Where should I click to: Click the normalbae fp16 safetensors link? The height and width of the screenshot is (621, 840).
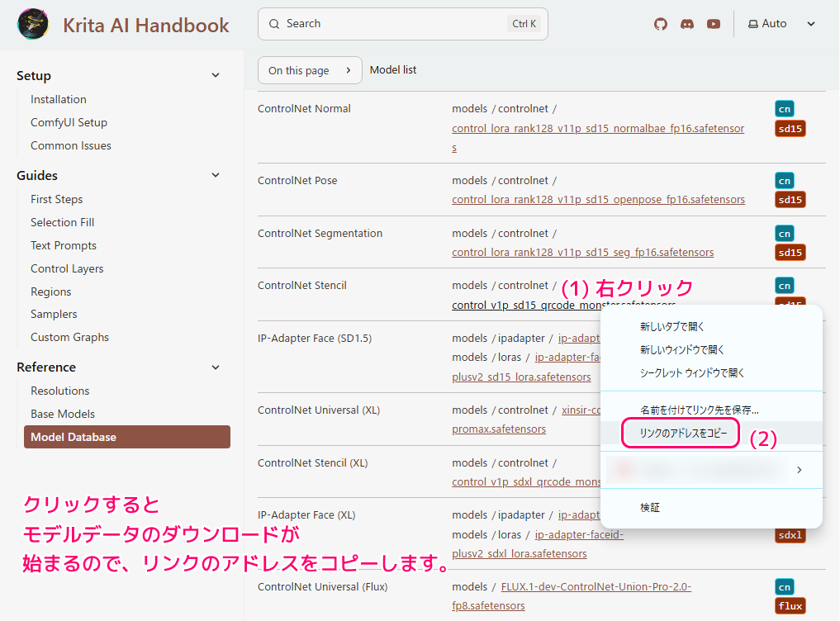598,129
